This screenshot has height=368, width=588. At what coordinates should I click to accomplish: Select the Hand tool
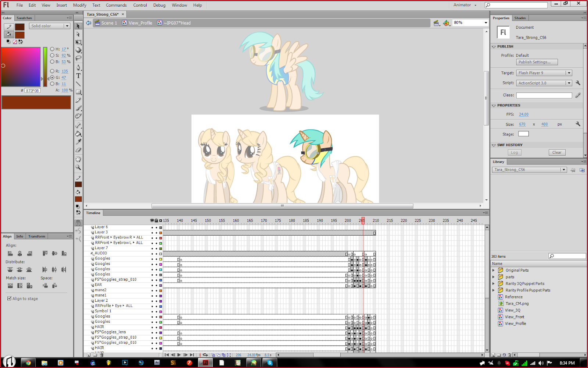tap(78, 159)
